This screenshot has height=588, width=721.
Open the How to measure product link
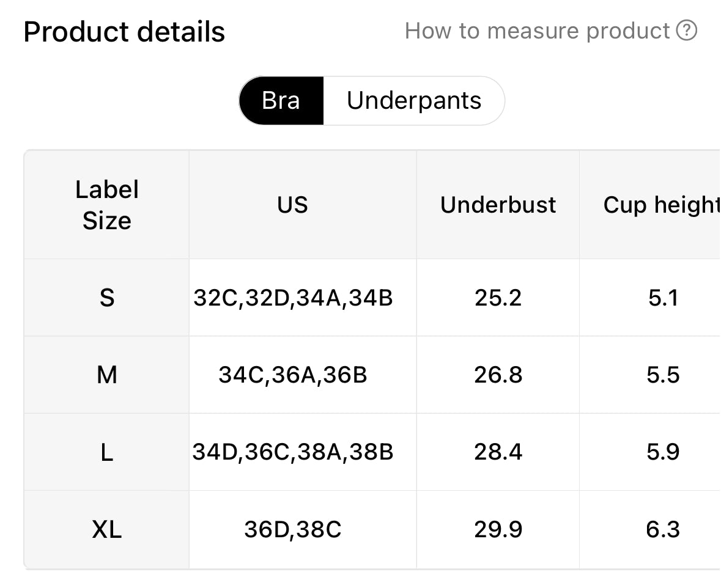tap(538, 31)
